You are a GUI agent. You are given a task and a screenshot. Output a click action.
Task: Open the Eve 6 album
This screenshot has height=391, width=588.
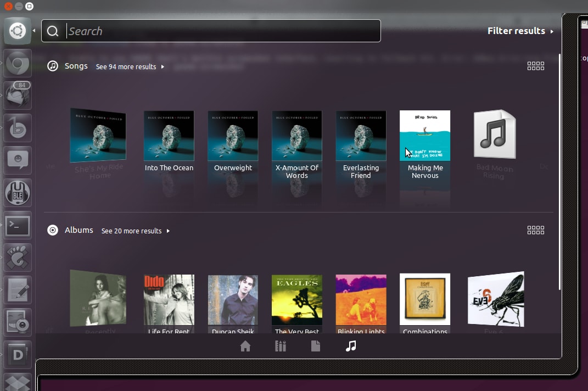coord(496,302)
